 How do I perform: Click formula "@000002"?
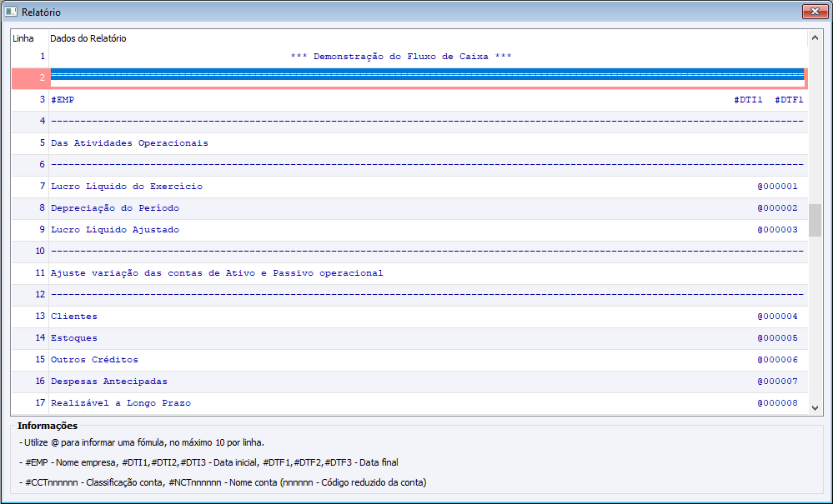point(777,208)
